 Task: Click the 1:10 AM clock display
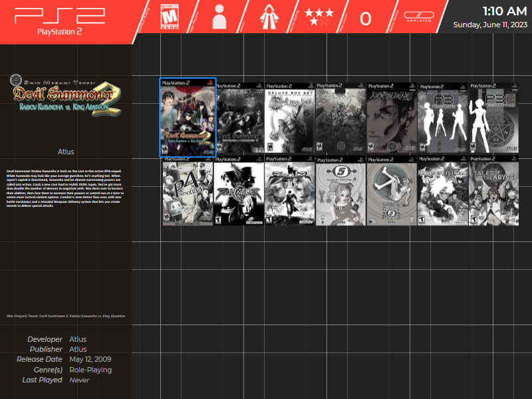[505, 11]
